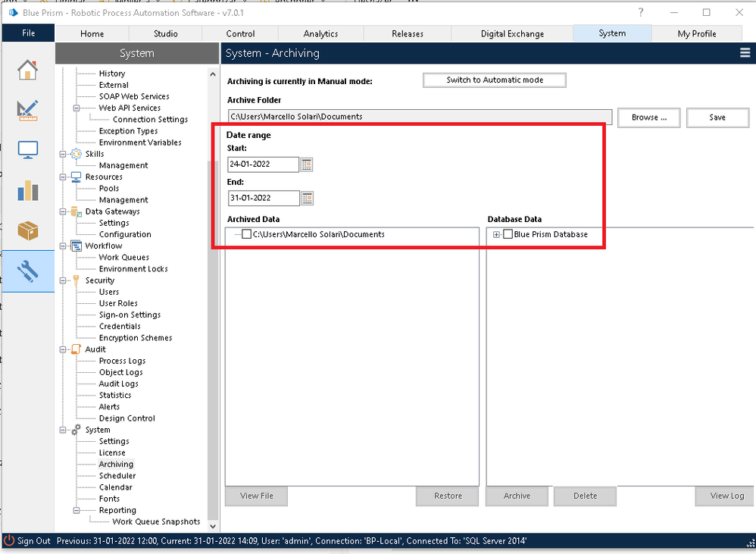This screenshot has width=756, height=554.
Task: Click the Restore button
Action: (x=448, y=496)
